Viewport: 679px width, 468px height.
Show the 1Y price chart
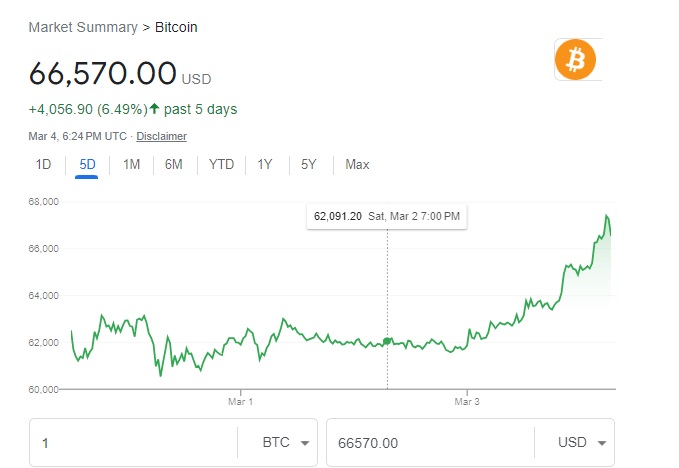click(264, 164)
